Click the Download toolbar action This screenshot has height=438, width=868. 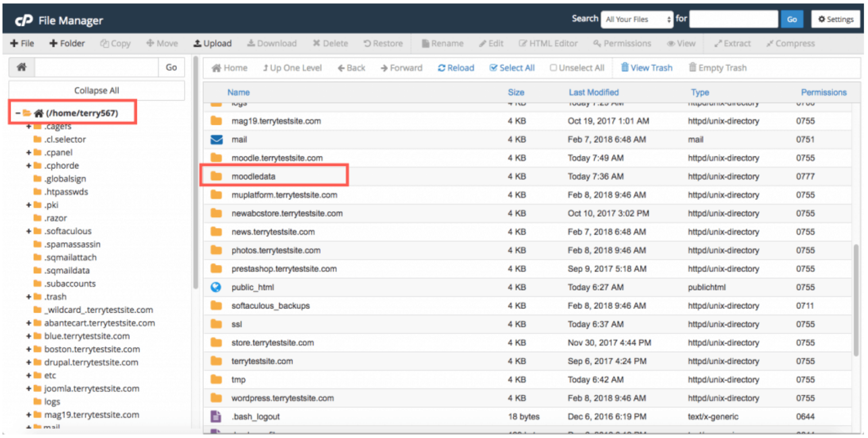coord(272,43)
